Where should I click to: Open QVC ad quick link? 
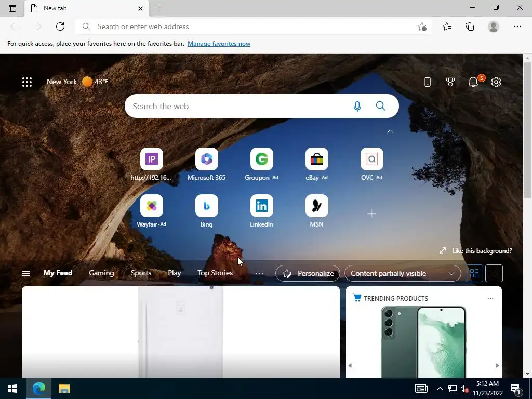tap(372, 165)
